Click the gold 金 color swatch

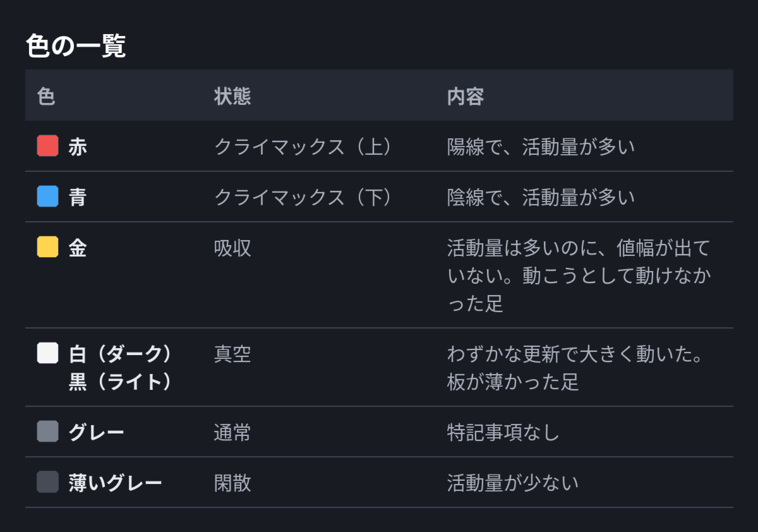pyautogui.click(x=48, y=247)
